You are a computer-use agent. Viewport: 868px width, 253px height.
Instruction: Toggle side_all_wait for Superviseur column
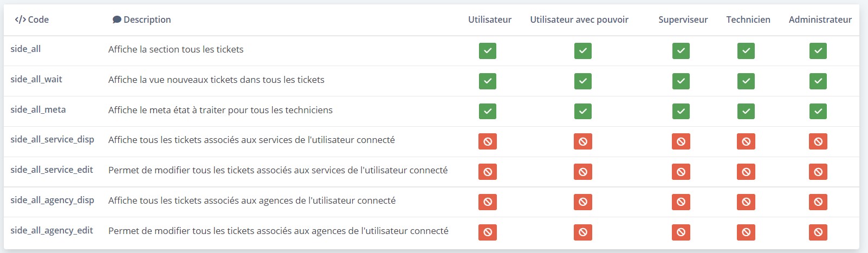[681, 81]
